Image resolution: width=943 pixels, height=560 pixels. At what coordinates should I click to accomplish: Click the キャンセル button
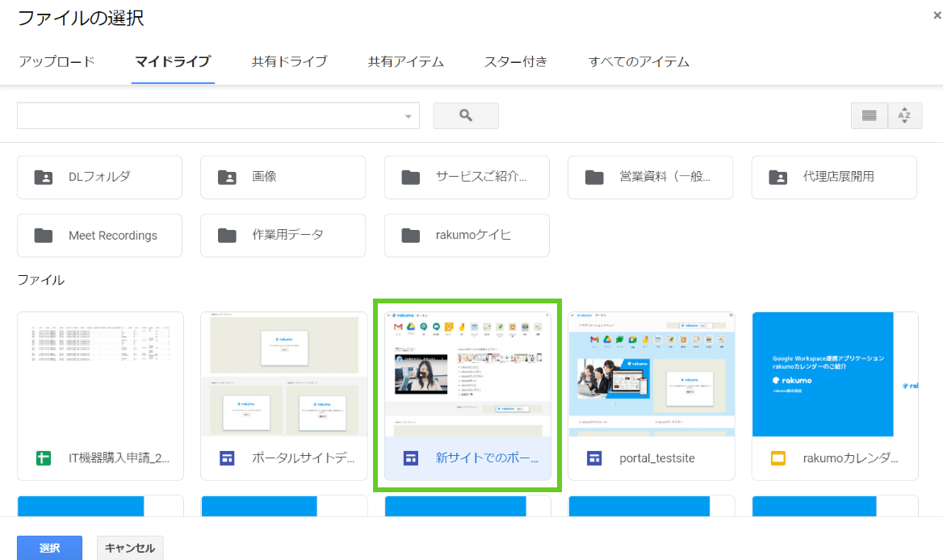130,548
